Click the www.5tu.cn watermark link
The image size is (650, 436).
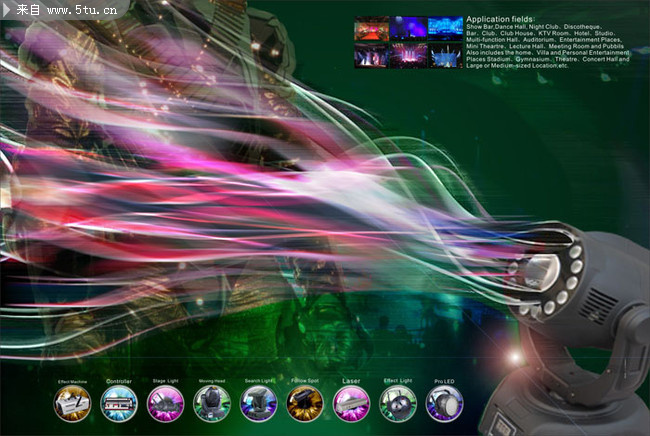tap(82, 11)
